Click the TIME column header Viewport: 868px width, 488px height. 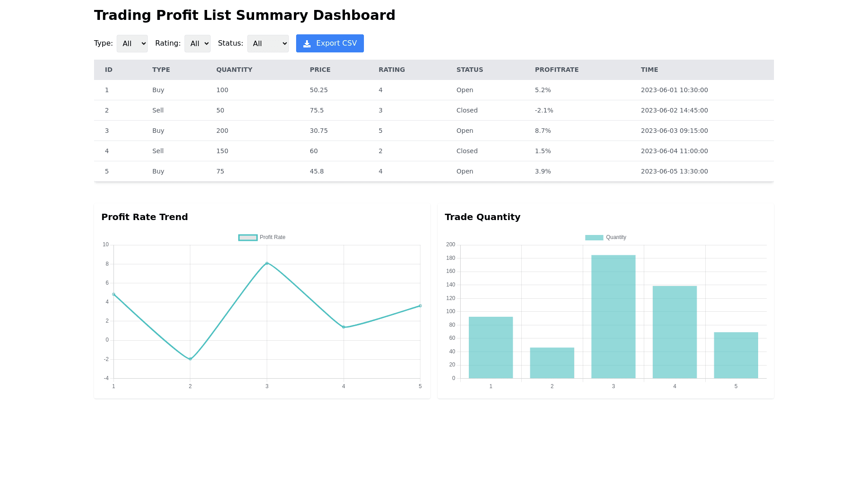point(649,70)
